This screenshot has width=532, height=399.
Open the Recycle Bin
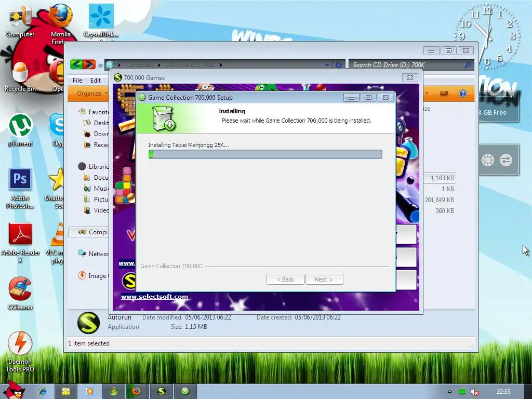point(20,77)
